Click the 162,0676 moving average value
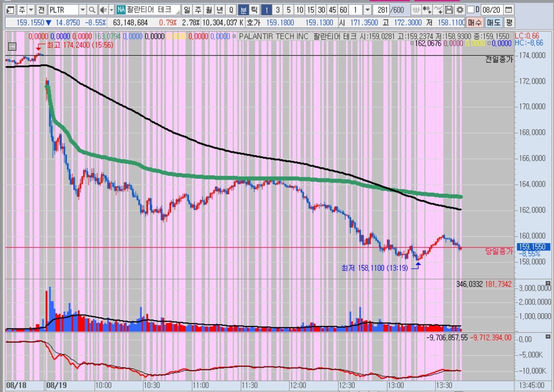The image size is (554, 392). 428,43
